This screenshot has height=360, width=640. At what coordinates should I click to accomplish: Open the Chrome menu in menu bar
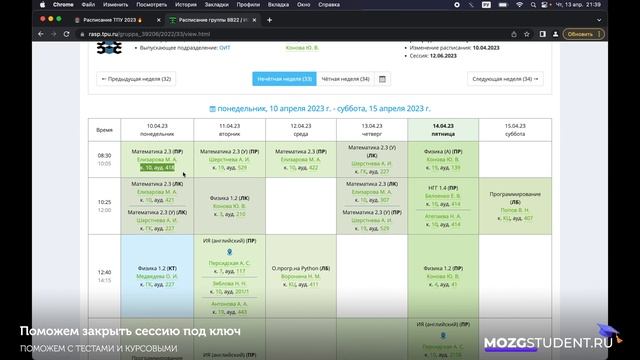click(x=63, y=5)
